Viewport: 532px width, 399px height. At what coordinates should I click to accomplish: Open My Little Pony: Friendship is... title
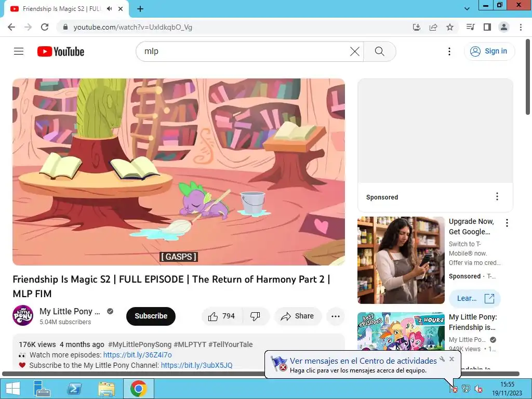[x=473, y=322]
